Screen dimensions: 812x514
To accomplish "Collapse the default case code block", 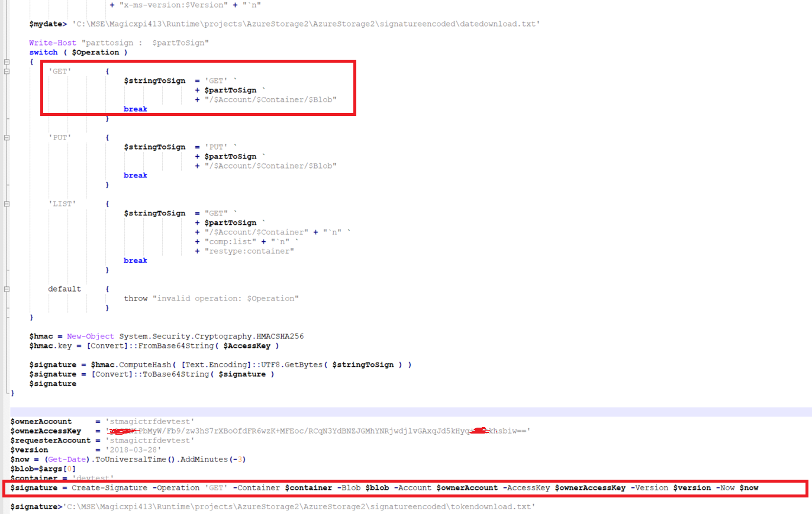I will point(6,288).
